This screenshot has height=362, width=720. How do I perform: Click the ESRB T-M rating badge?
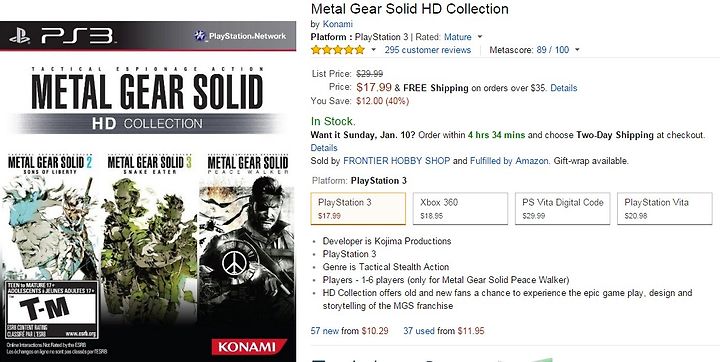click(x=51, y=310)
